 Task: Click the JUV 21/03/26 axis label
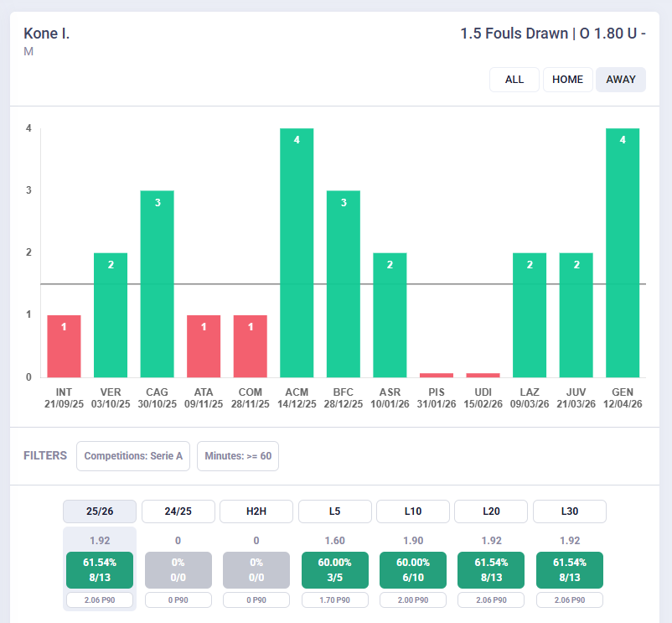pos(576,398)
